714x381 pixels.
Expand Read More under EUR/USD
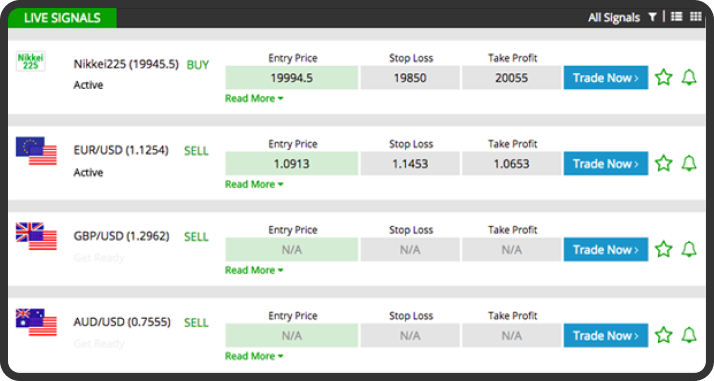254,184
